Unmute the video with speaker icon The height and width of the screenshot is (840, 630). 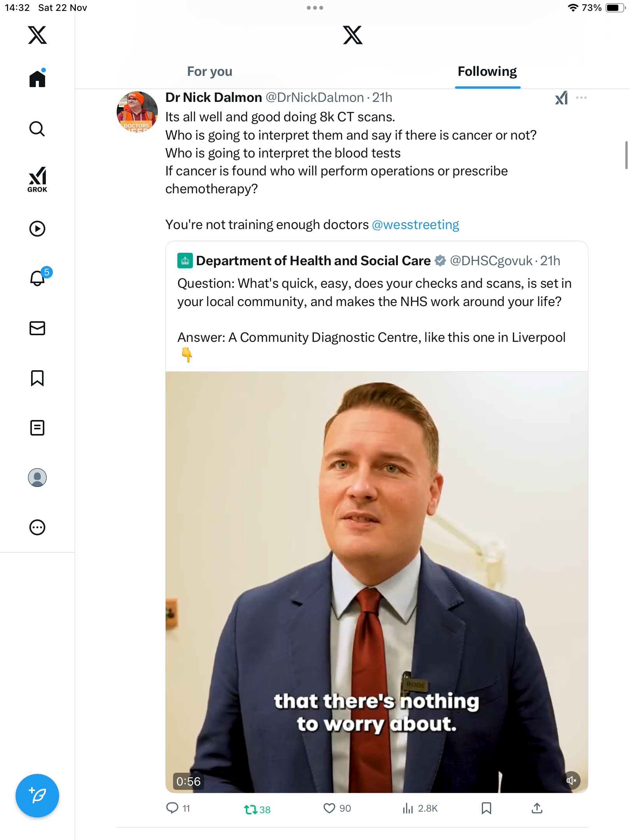tap(571, 780)
